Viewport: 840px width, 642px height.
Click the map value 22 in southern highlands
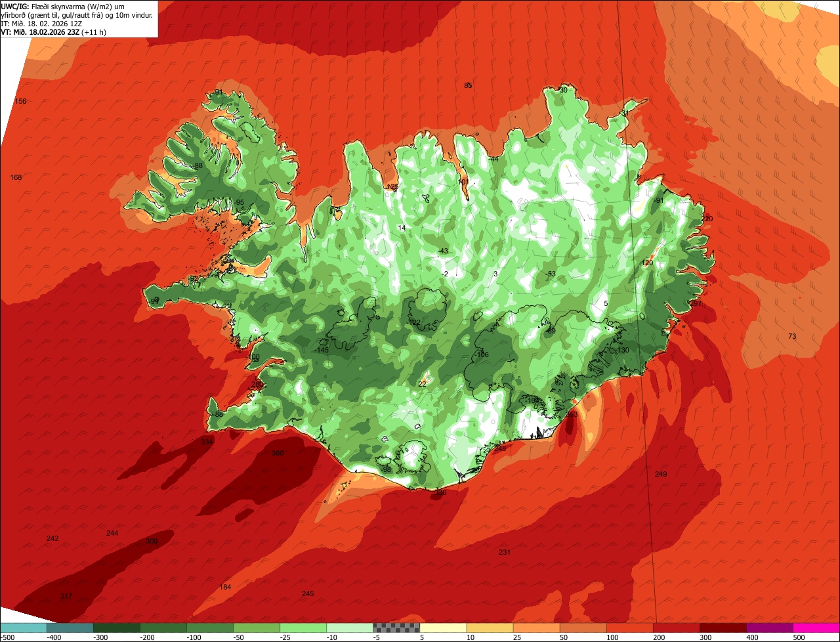click(x=422, y=384)
